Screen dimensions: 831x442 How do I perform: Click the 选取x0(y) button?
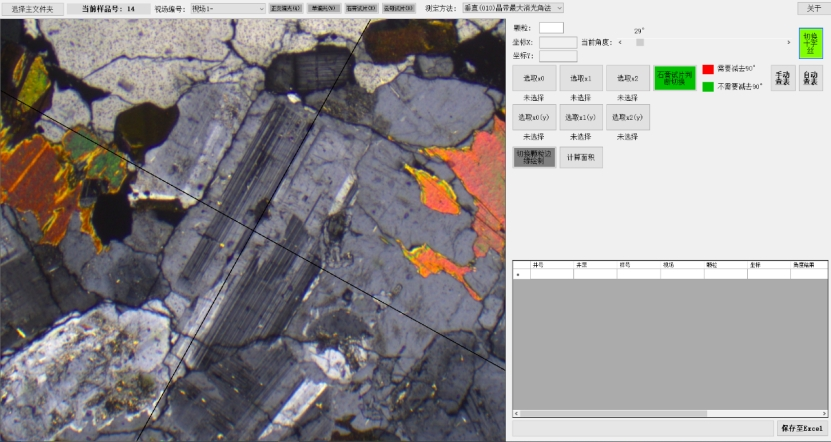pyautogui.click(x=533, y=117)
